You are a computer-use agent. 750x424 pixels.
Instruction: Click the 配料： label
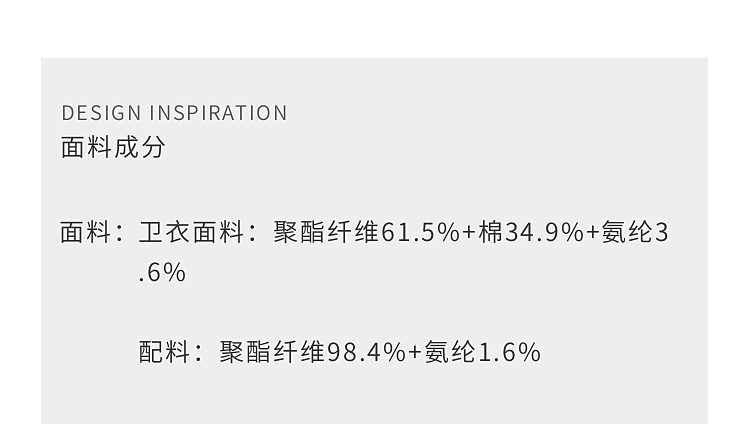(x=170, y=352)
